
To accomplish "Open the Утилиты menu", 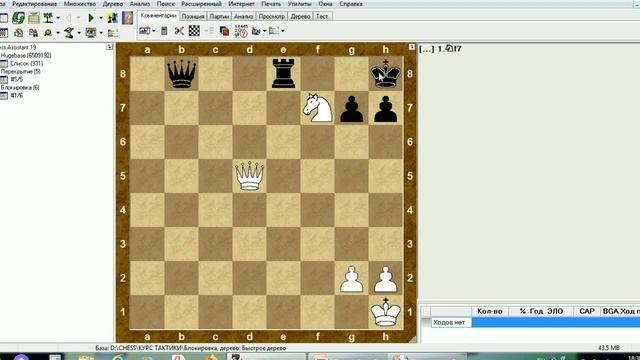I will 299,4.
